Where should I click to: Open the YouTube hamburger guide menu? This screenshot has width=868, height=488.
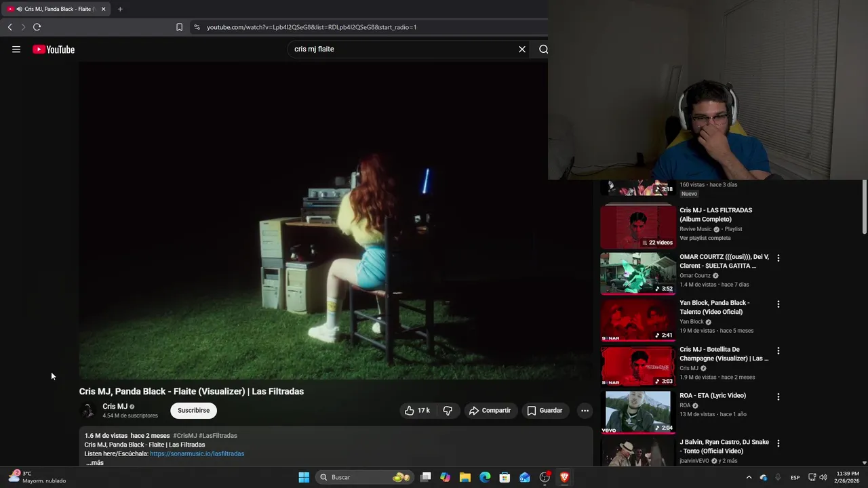(x=16, y=49)
